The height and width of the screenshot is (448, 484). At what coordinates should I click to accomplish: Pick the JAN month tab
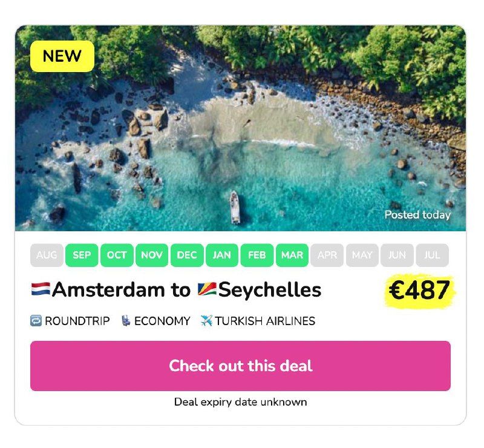(x=222, y=255)
